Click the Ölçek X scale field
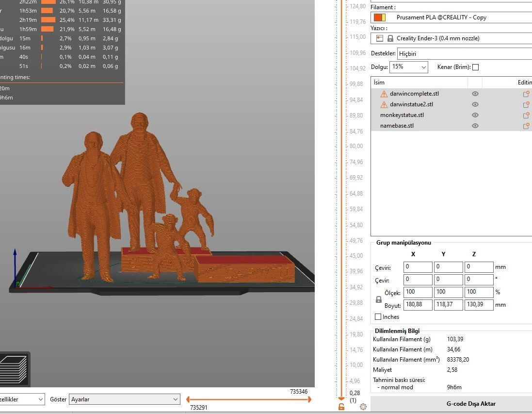This screenshot has width=532, height=414. (x=418, y=292)
